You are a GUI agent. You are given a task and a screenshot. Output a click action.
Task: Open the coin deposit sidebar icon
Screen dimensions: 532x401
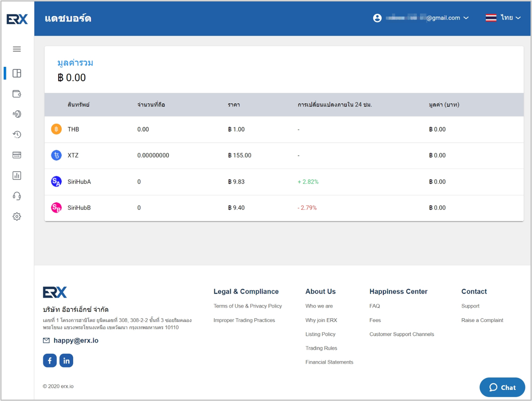(17, 114)
